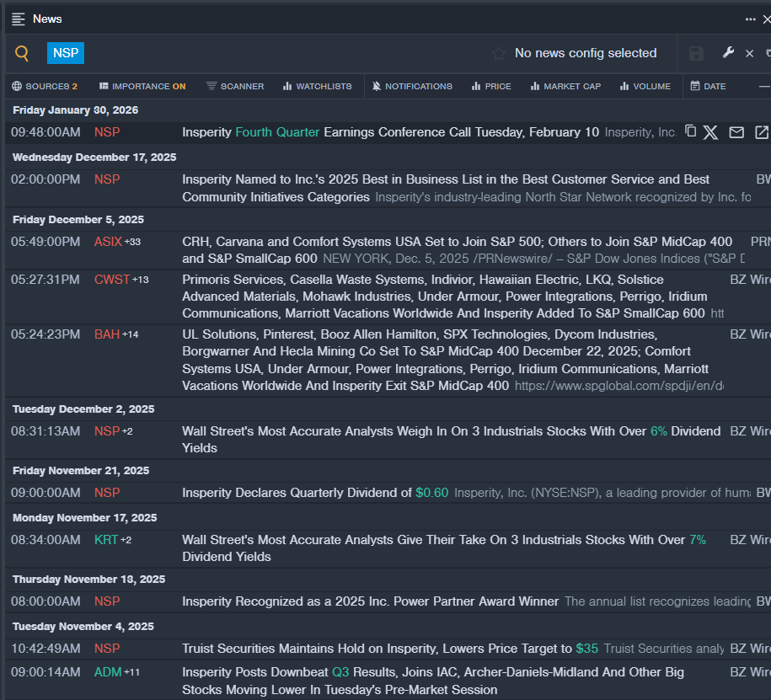Click the save config disk icon
This screenshot has width=771, height=700.
pos(696,54)
